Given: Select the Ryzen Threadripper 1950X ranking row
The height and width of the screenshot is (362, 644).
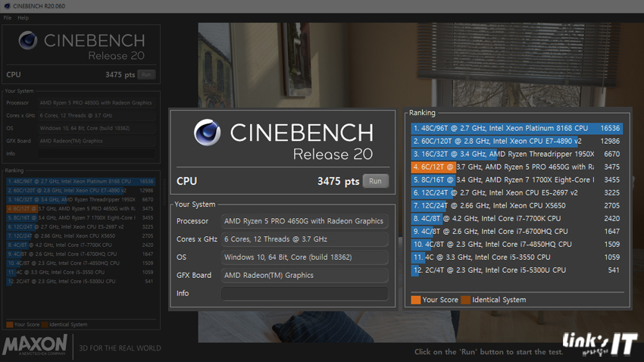Looking at the screenshot, I should [81, 199].
